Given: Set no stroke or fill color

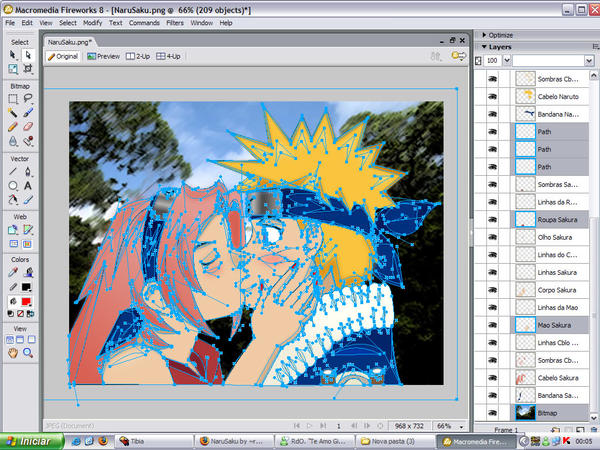Looking at the screenshot, I should [x=21, y=314].
